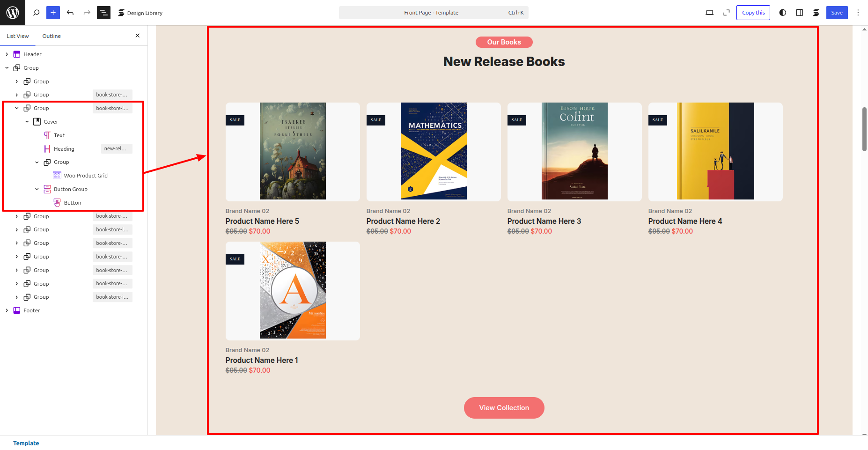Click the Undo arrow
Viewport: 868px width, 450px height.
tap(70, 13)
